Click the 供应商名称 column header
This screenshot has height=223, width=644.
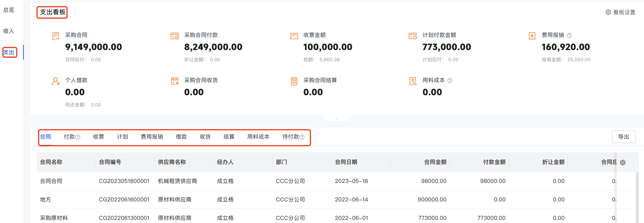tap(172, 162)
